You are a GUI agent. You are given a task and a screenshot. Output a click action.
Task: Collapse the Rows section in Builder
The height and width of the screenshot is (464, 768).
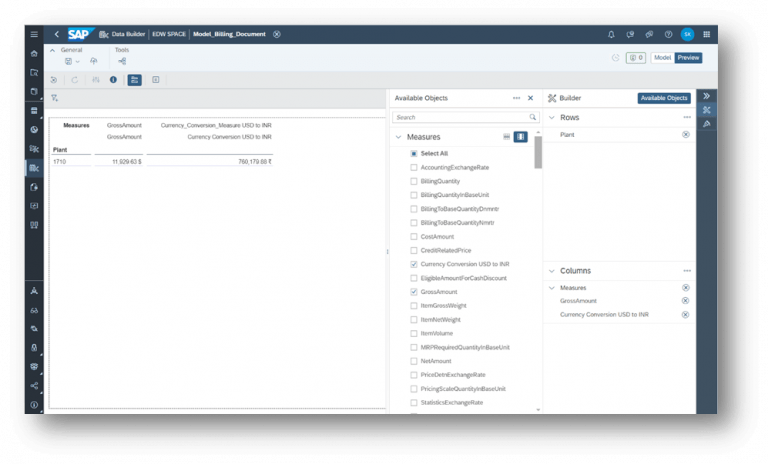pos(551,117)
